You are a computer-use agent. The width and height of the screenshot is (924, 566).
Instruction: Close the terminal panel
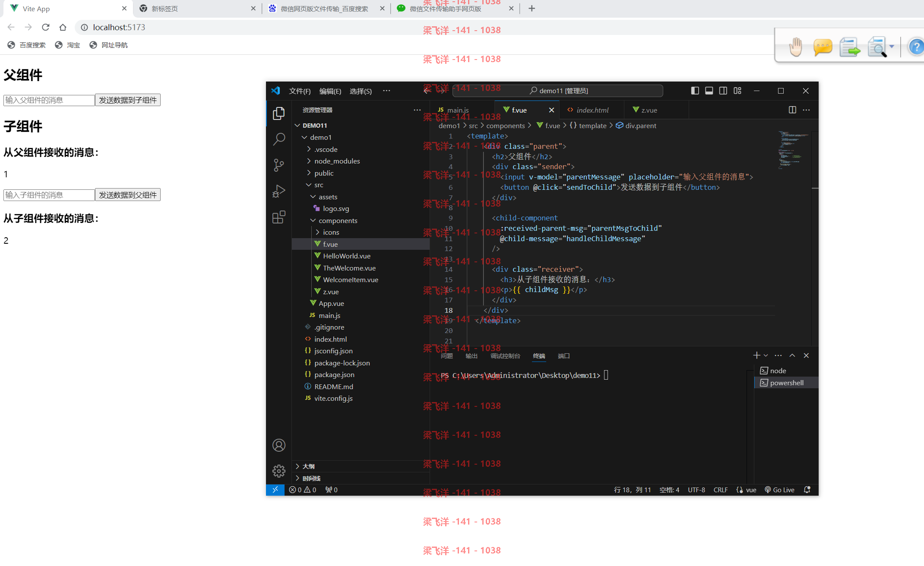point(806,355)
